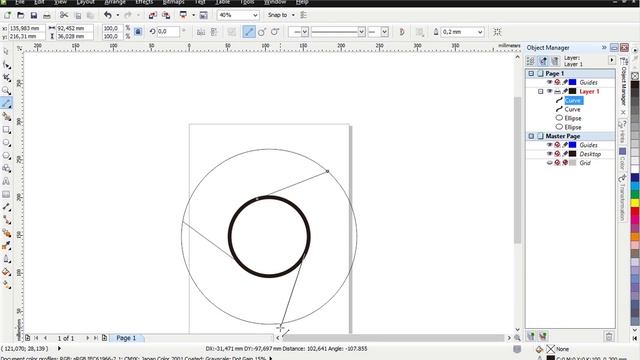Image resolution: width=640 pixels, height=360 pixels.
Task: Click the Import icon in toolbar
Action: click(x=153, y=16)
